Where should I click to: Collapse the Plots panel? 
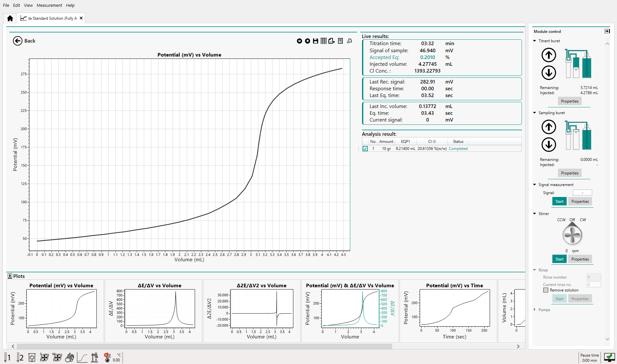(x=10, y=276)
